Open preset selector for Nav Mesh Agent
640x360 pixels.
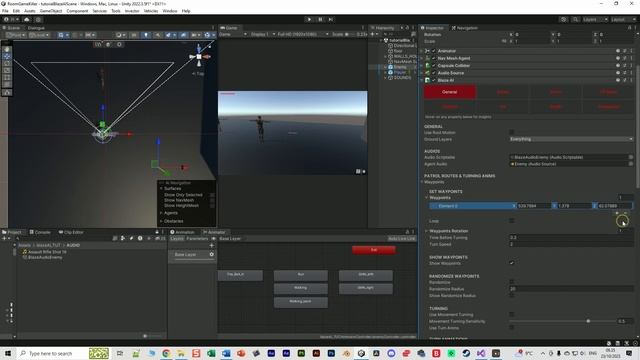(x=625, y=58)
